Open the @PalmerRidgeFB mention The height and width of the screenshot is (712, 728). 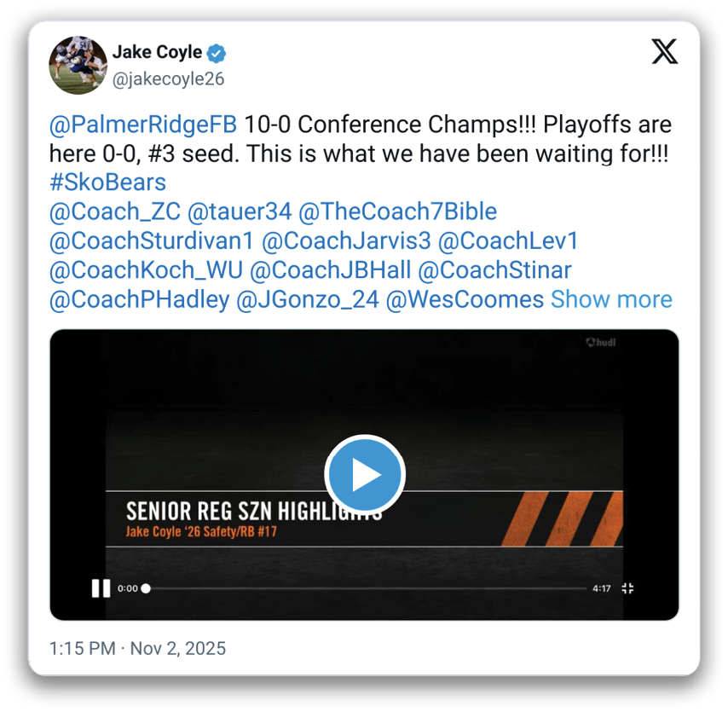(x=143, y=125)
